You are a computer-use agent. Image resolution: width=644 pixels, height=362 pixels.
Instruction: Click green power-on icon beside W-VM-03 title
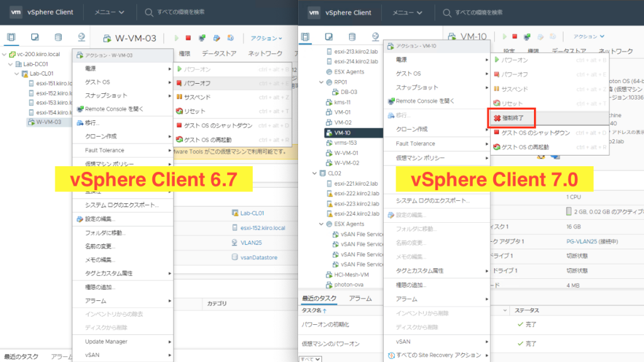click(x=177, y=38)
